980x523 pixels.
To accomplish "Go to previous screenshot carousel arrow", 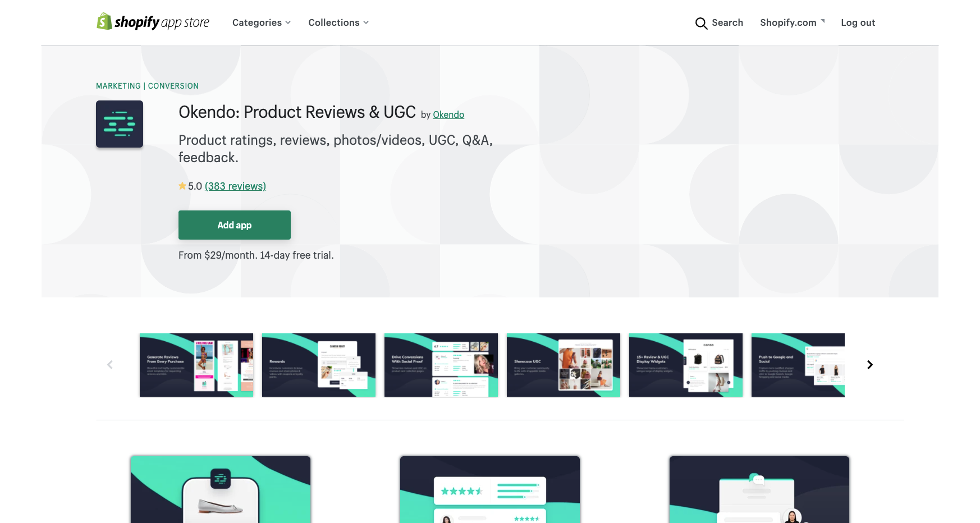I will (110, 365).
